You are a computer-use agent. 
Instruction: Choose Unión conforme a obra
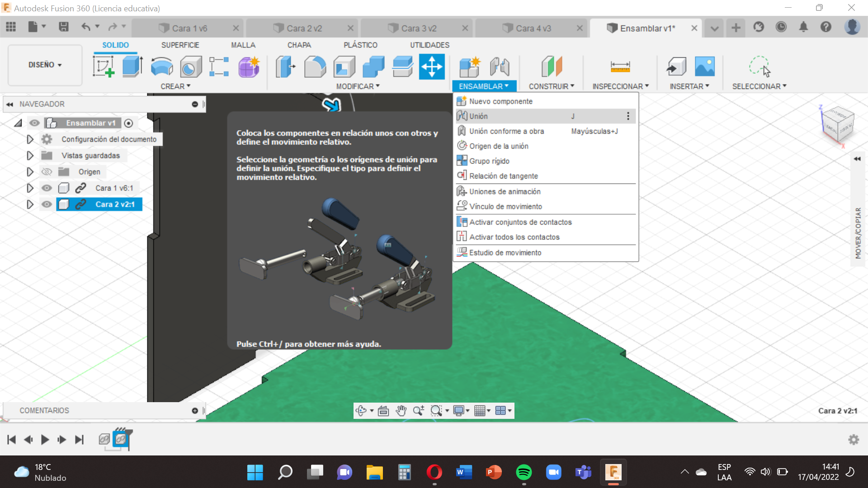tap(546, 131)
